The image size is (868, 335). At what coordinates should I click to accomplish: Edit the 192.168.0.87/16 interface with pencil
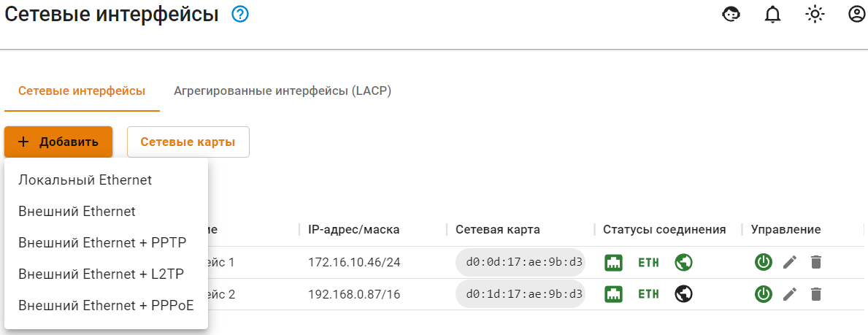tap(790, 294)
